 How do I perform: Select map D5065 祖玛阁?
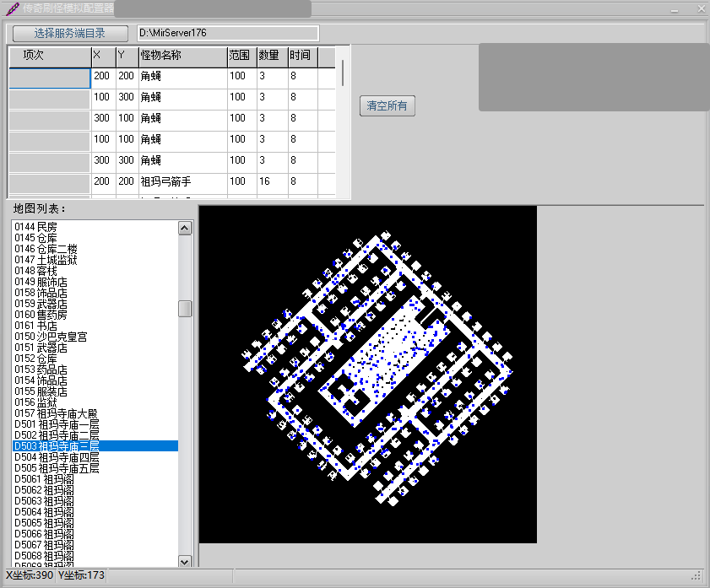95,523
